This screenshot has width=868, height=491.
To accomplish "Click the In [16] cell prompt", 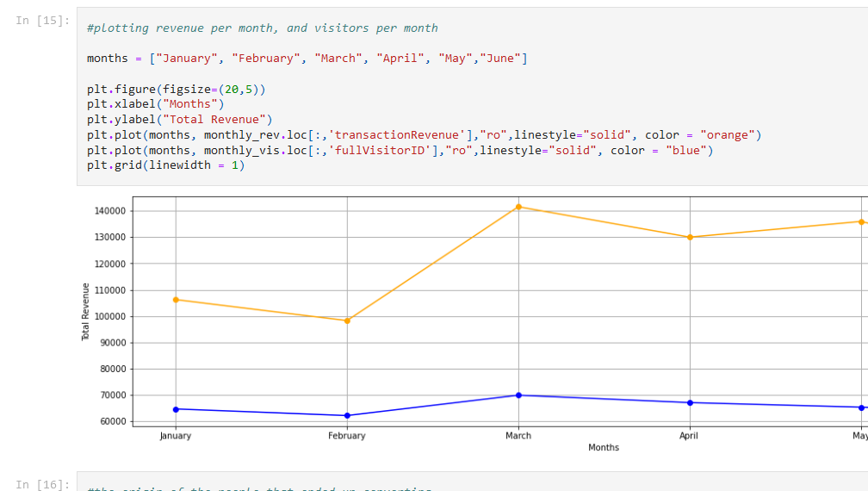I will point(42,484).
